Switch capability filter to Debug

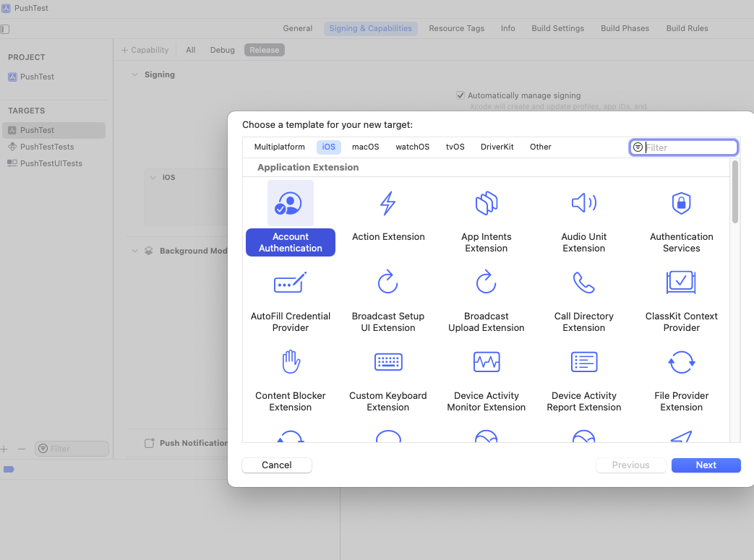pyautogui.click(x=222, y=49)
